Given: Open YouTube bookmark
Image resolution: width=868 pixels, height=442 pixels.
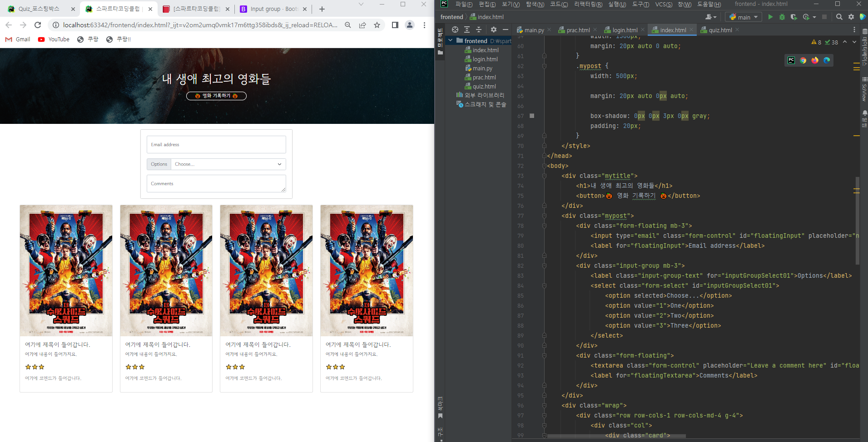Looking at the screenshot, I should point(54,39).
